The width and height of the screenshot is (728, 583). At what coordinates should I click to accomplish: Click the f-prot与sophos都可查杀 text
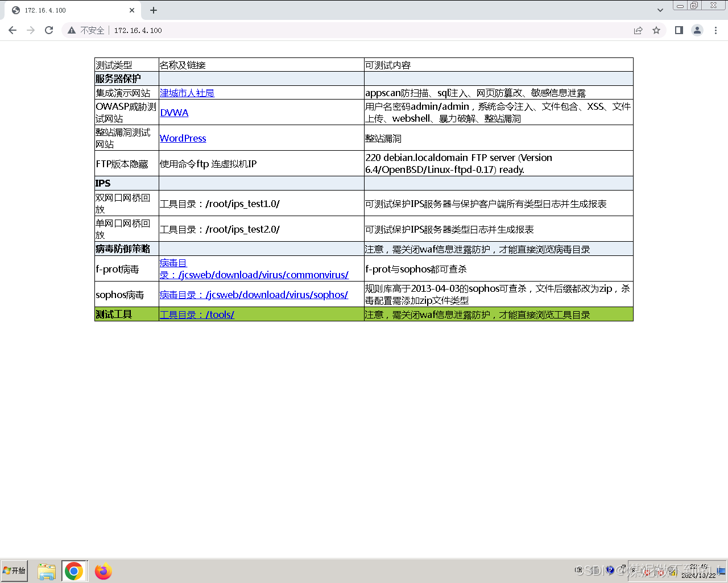coord(416,269)
